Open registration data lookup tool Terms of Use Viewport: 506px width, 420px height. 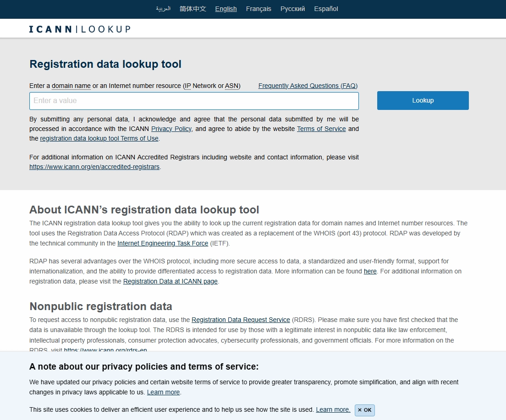point(99,138)
